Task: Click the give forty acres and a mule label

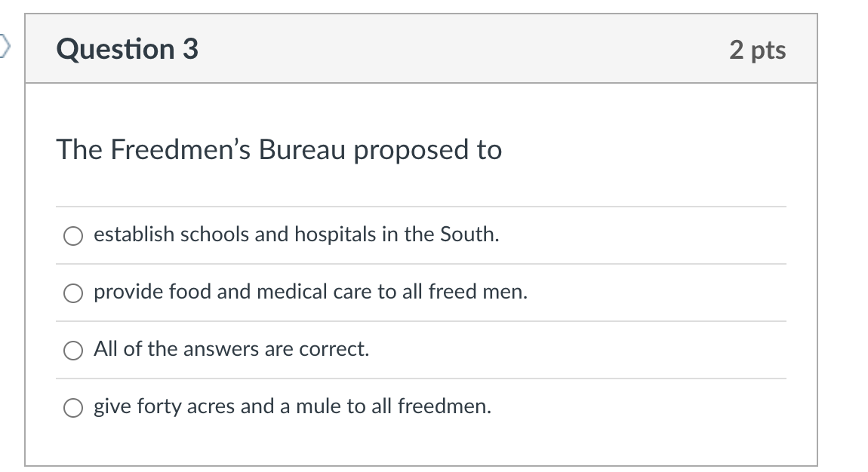Action: 292,406
